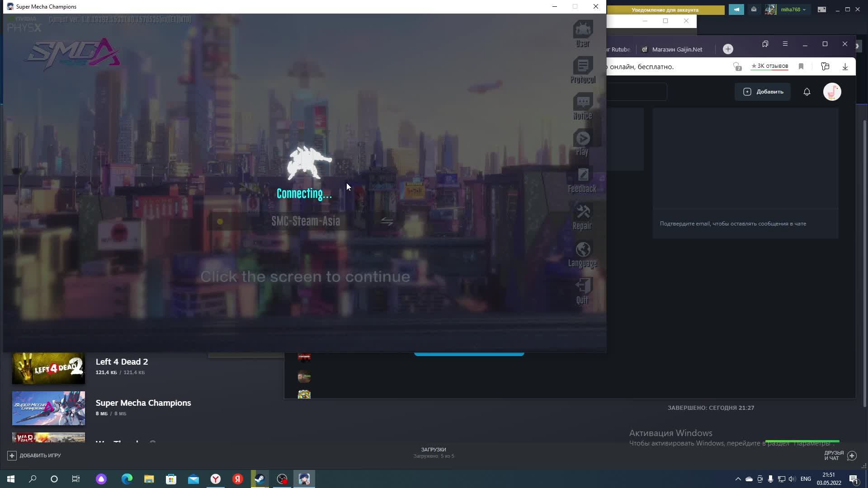Toggle the browser bookmark flag icon
This screenshot has height=488, width=868.
[x=801, y=66]
